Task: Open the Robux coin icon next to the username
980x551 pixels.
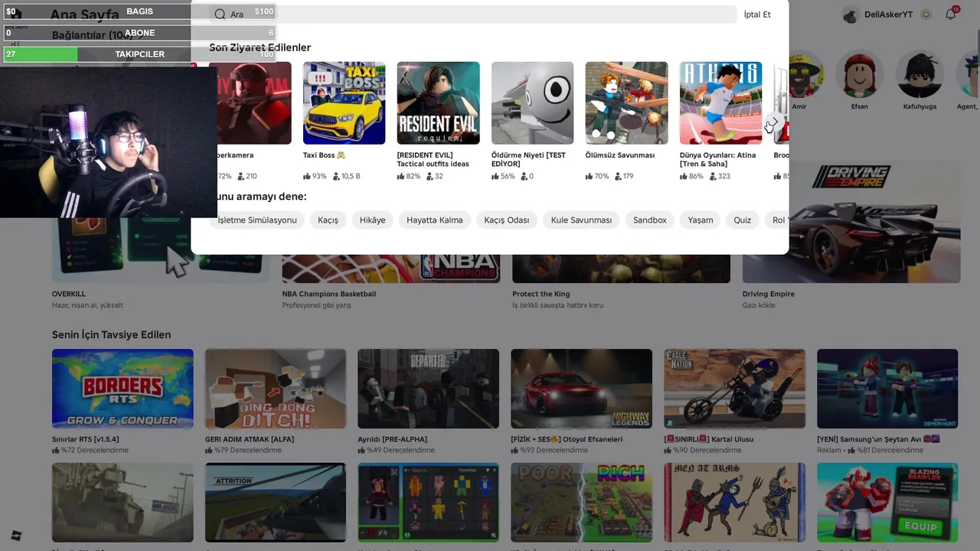Action: pos(926,15)
